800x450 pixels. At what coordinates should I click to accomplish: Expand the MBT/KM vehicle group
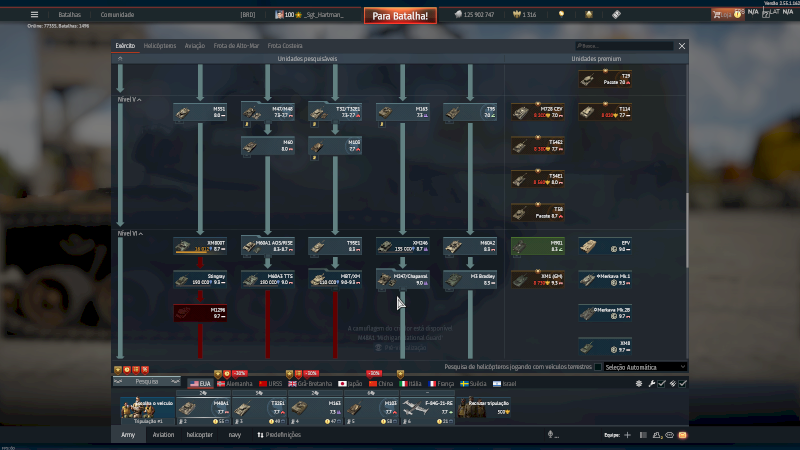[x=335, y=280]
